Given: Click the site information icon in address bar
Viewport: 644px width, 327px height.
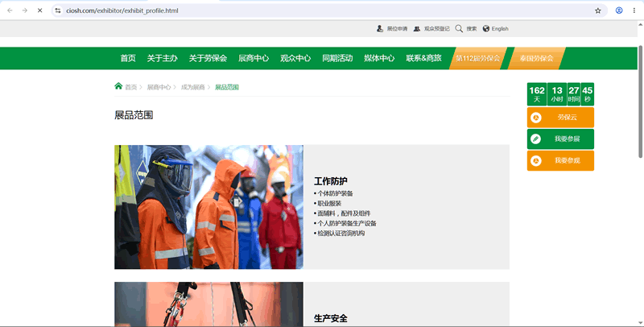Looking at the screenshot, I should coord(58,10).
